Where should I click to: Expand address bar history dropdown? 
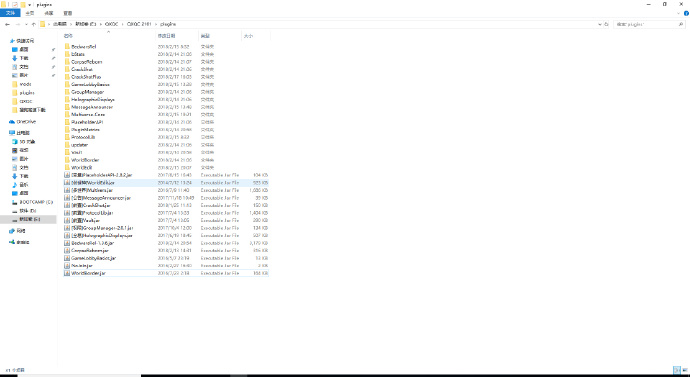[x=600, y=24]
